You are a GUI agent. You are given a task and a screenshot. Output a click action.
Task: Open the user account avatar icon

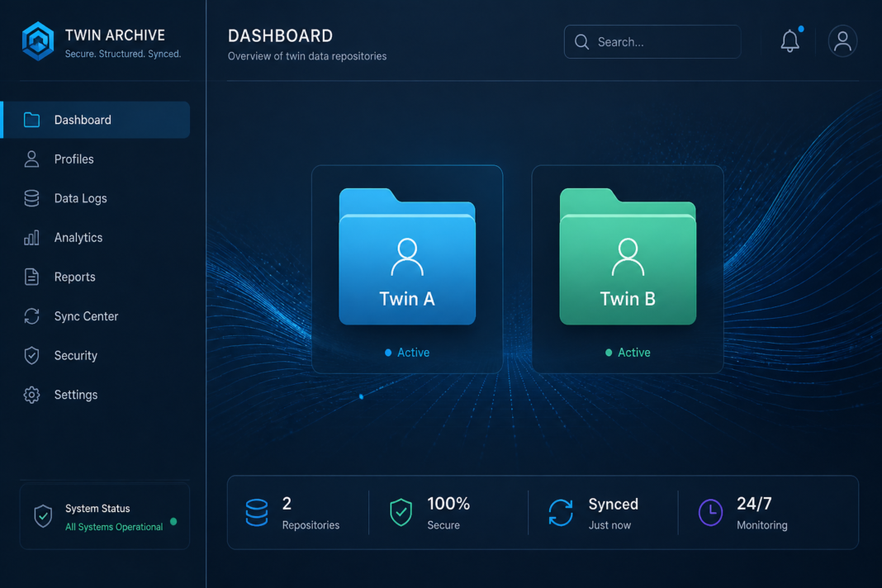(x=842, y=41)
